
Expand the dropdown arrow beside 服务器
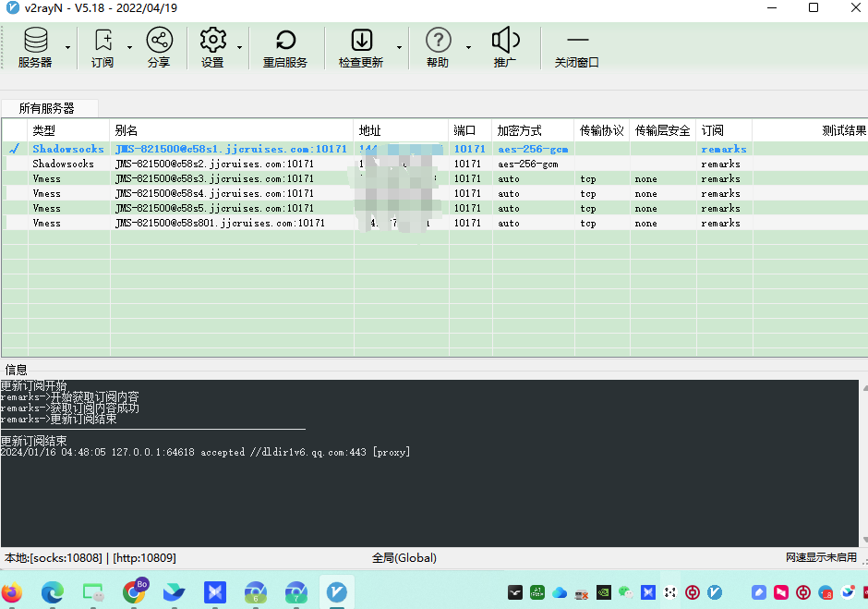coord(68,48)
